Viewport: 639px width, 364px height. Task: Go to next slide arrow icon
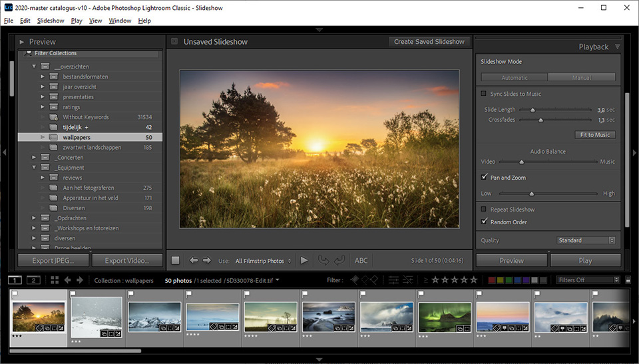[x=207, y=260]
